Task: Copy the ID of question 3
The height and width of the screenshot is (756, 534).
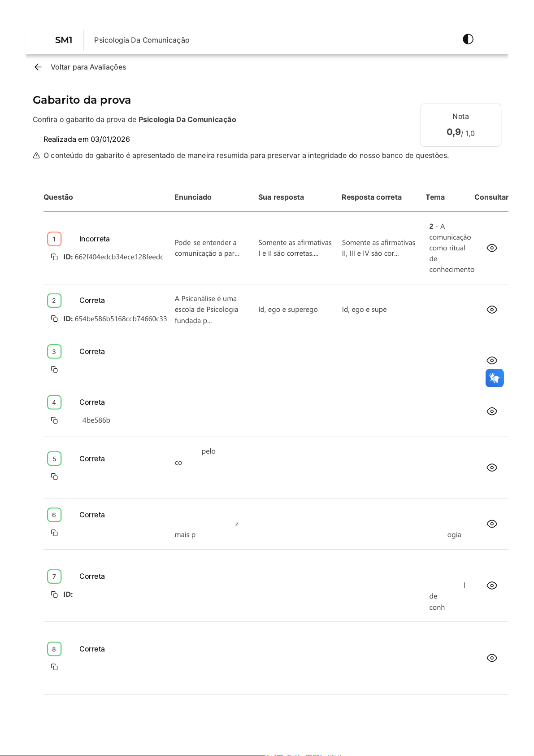Action: (54, 370)
